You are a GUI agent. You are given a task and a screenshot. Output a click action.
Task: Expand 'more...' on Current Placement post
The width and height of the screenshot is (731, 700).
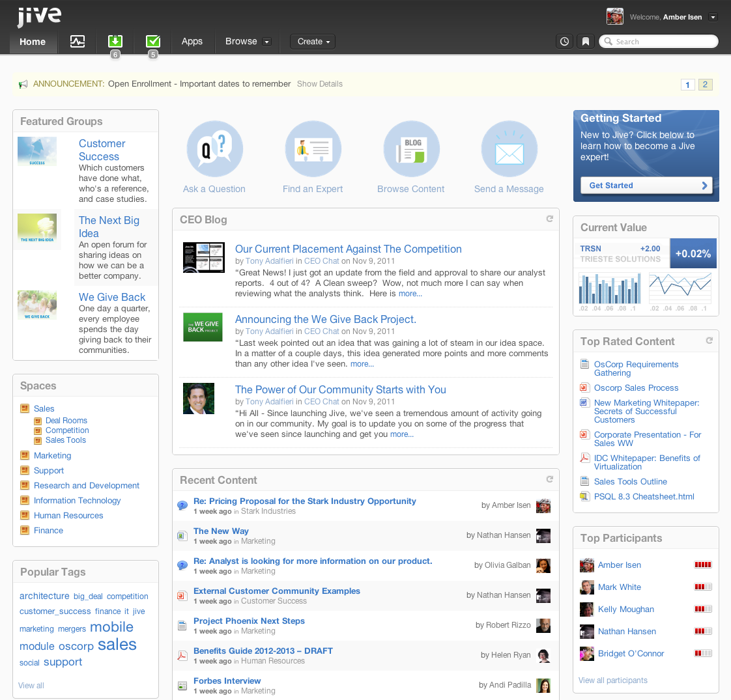[x=410, y=294]
